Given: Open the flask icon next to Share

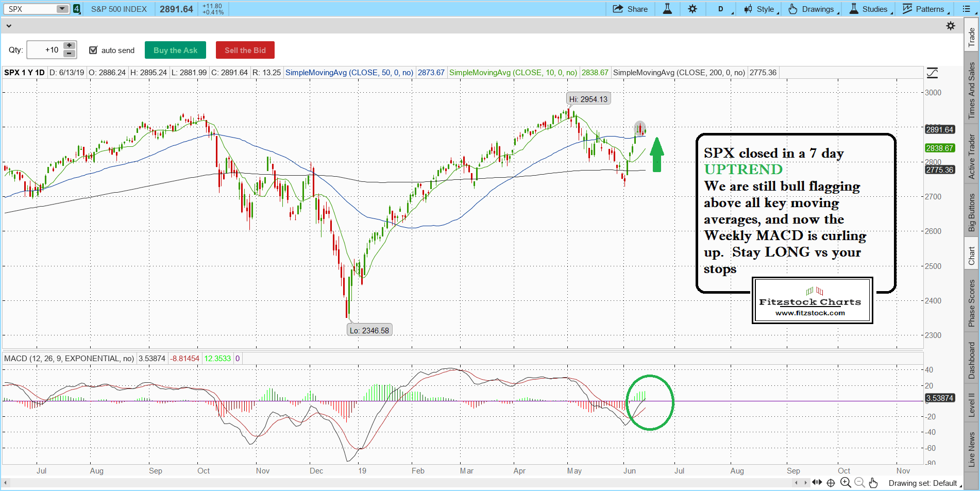Looking at the screenshot, I should 667,9.
